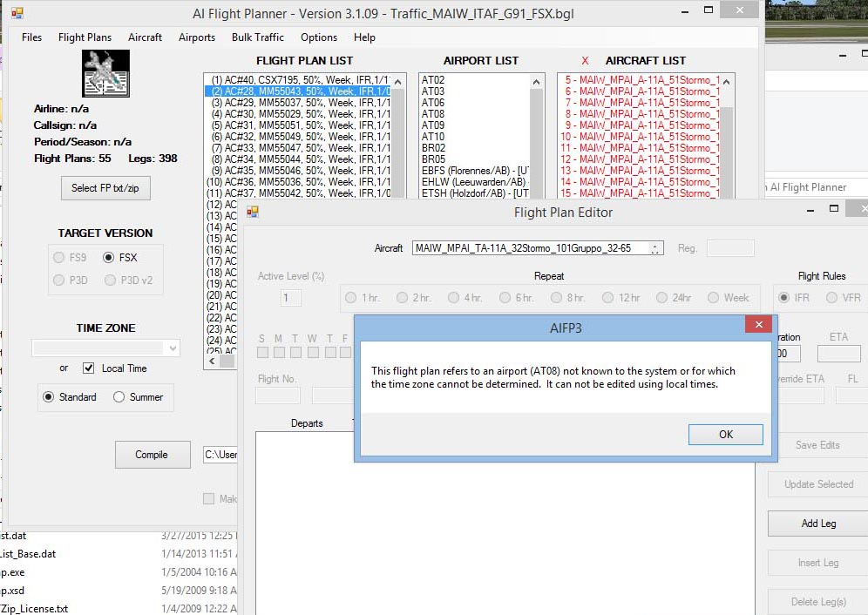
Task: Click the Select FP txt/zip button
Action: point(105,188)
